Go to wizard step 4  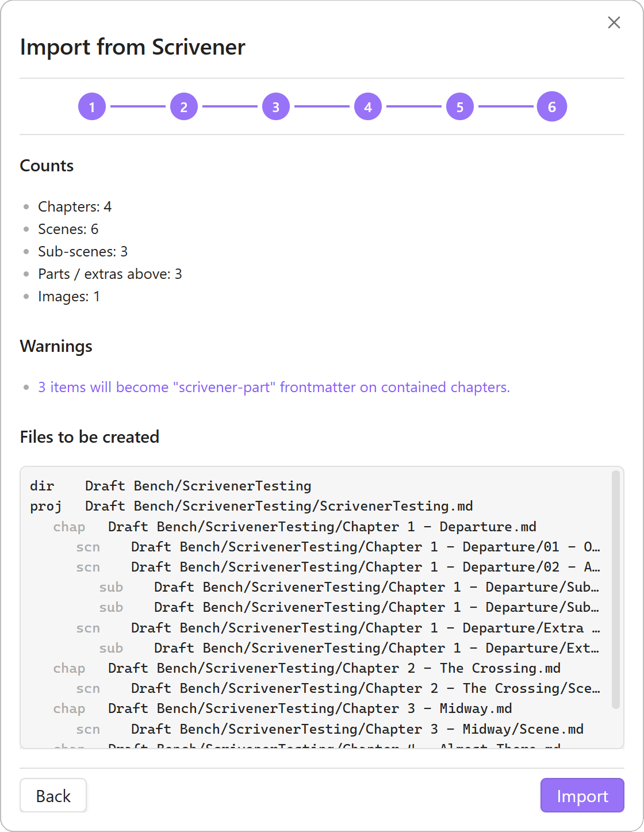pyautogui.click(x=368, y=107)
